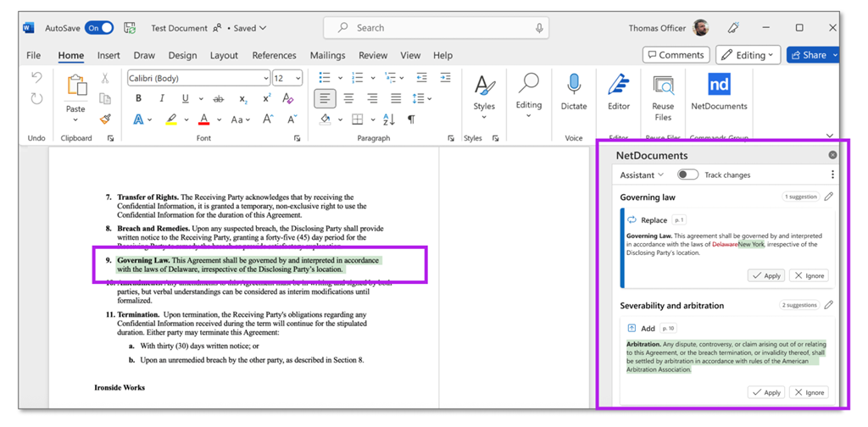Viewport: 868px width, 427px height.
Task: Align text left
Action: coord(325,98)
